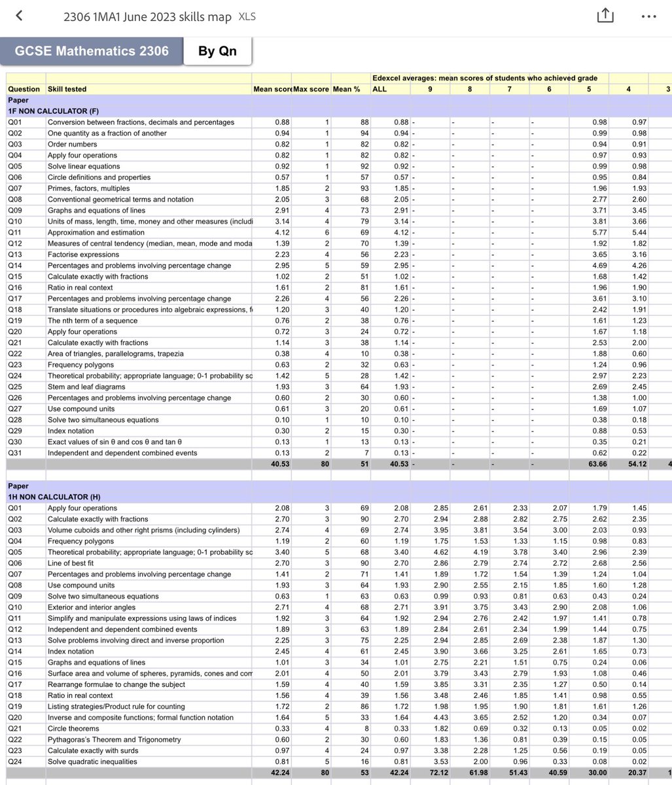Screen dimensions: 672x785
Task: Select the Solve quadratic inequalities cell
Action: (x=149, y=761)
